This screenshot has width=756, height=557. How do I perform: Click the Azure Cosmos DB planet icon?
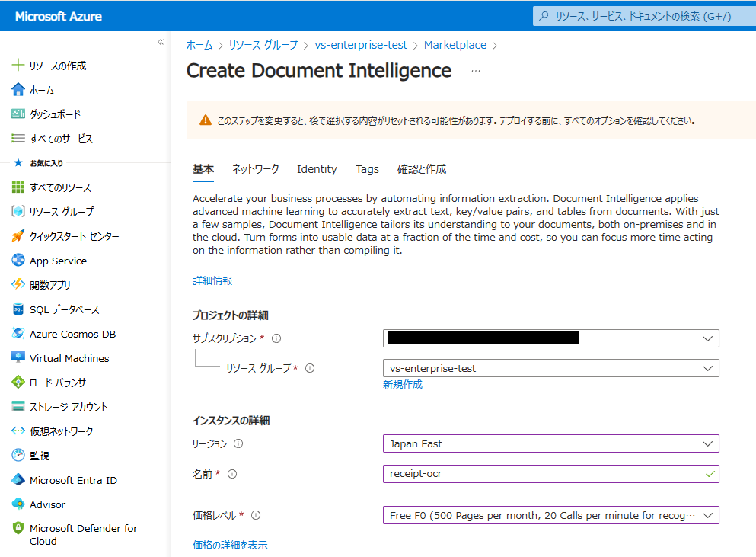point(18,334)
